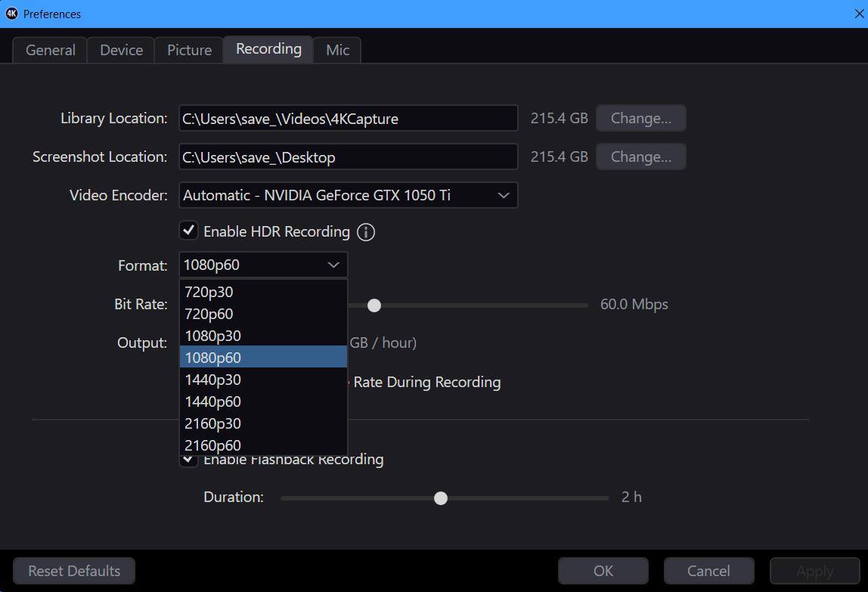Viewport: 868px width, 592px height.
Task: Click the 4K Capture app icon in title bar
Action: (11, 14)
